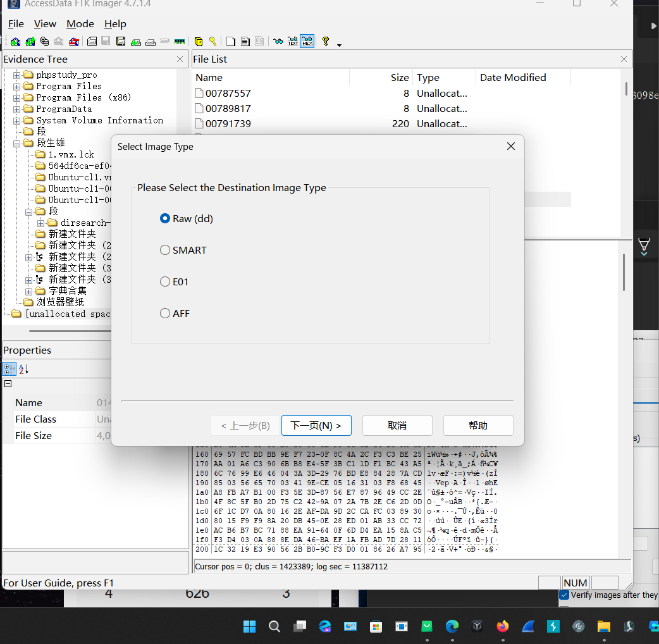Select file 00787557 in File List
Image resolution: width=659 pixels, height=644 pixels.
coord(228,94)
